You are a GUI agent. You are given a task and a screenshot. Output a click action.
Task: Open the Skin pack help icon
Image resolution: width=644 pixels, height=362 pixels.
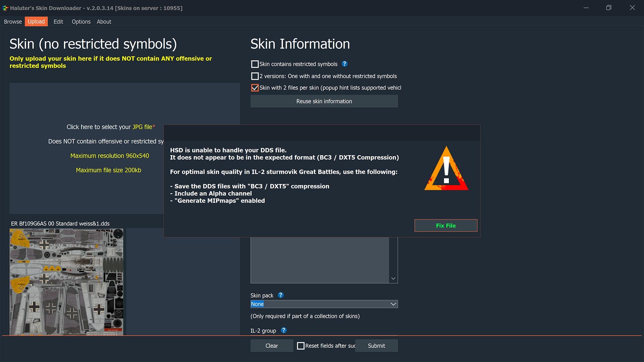(281, 295)
